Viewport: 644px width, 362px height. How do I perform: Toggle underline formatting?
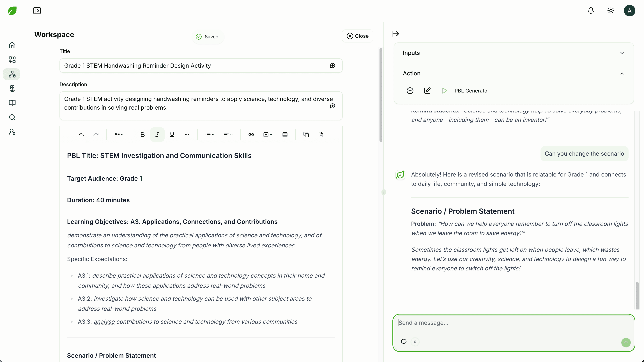tap(172, 135)
